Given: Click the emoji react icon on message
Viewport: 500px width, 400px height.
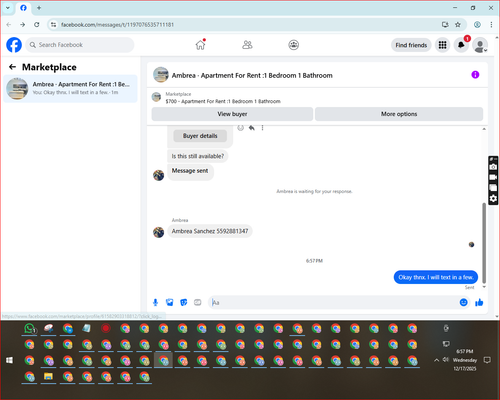Looking at the screenshot, I should pos(240,128).
